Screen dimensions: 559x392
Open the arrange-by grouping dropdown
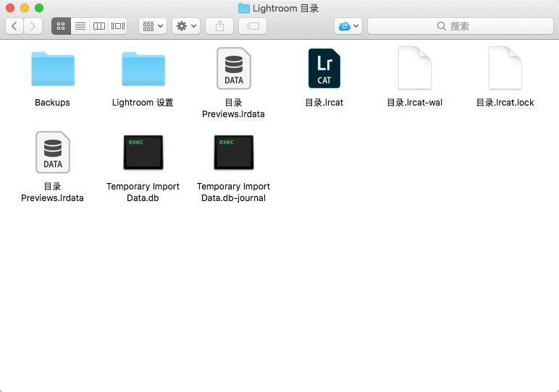(x=153, y=26)
